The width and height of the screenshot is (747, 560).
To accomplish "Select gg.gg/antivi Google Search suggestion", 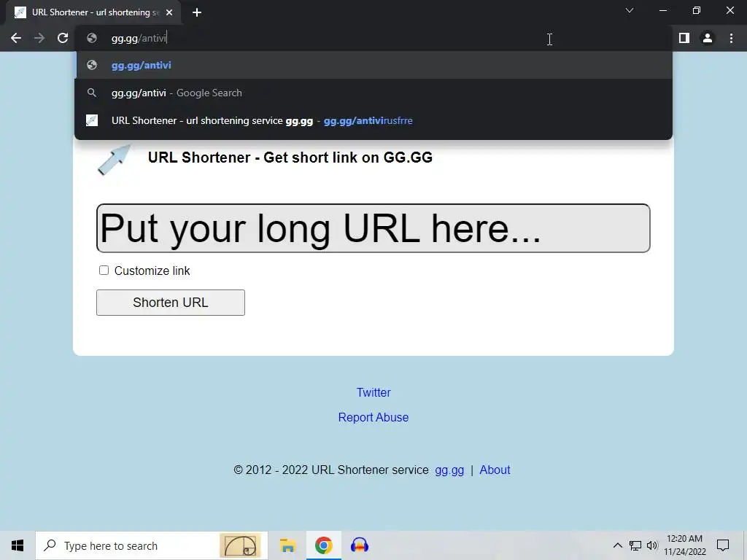I will click(x=373, y=93).
